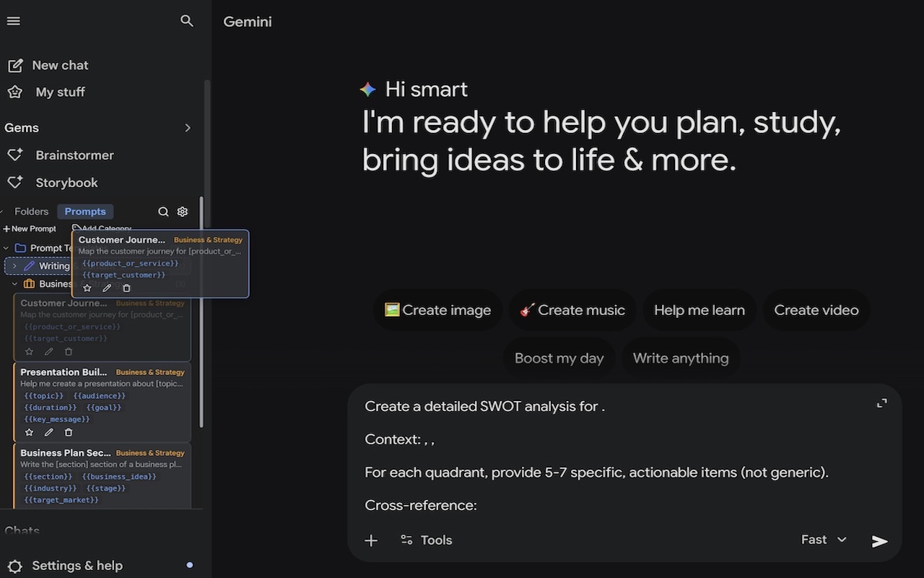This screenshot has width=924, height=578.
Task: Expand the Gems section chevron
Action: point(188,128)
